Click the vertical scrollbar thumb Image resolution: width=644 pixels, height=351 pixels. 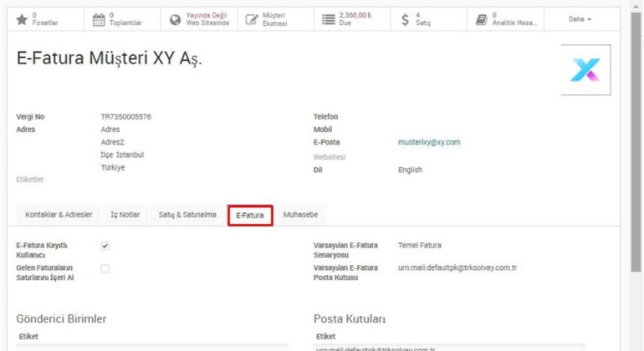click(x=636, y=141)
